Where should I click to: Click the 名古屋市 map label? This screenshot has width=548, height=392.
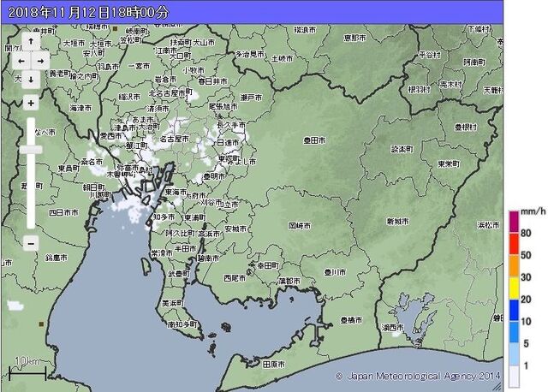[175, 139]
